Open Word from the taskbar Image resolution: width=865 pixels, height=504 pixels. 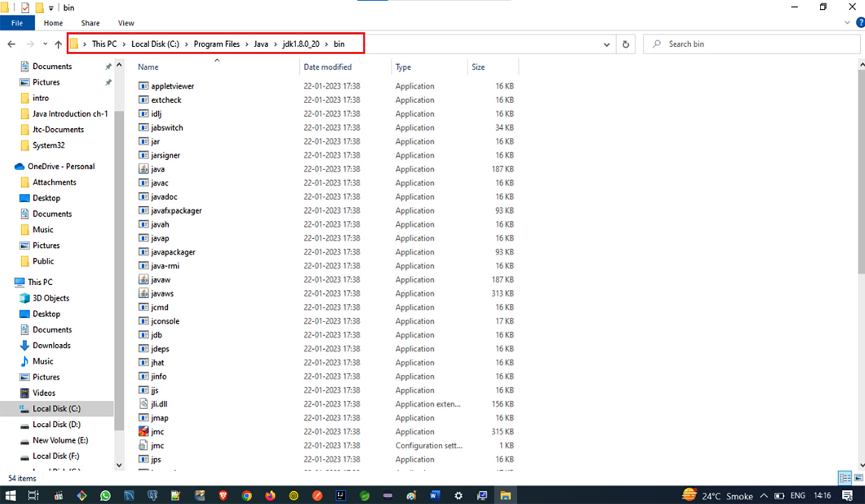pyautogui.click(x=435, y=496)
